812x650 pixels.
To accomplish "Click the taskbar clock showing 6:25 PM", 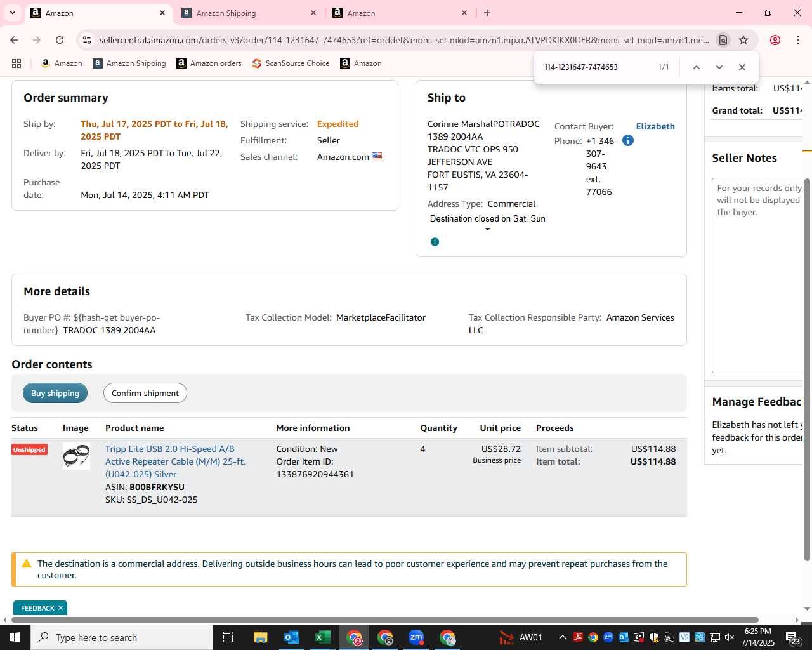I will [x=758, y=637].
